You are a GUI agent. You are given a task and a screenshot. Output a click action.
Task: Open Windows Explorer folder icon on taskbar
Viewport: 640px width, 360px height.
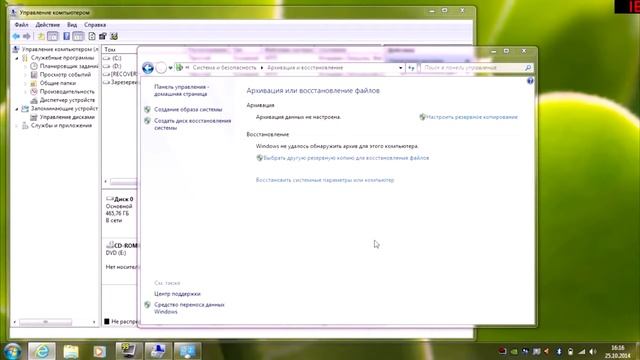71,351
